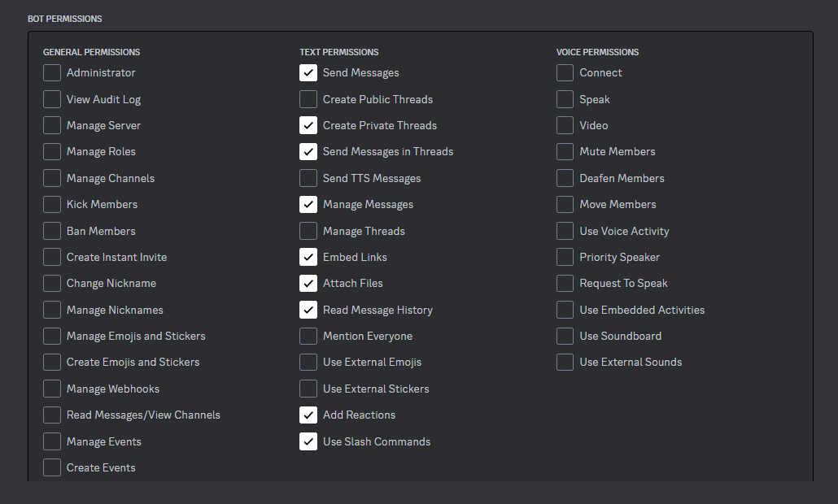
Task: Enable Read Messages/View Channels checkbox
Action: point(52,415)
